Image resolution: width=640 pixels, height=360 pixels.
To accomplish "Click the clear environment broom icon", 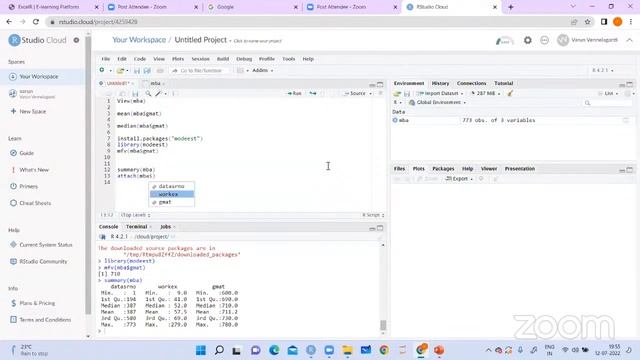I will (510, 93).
